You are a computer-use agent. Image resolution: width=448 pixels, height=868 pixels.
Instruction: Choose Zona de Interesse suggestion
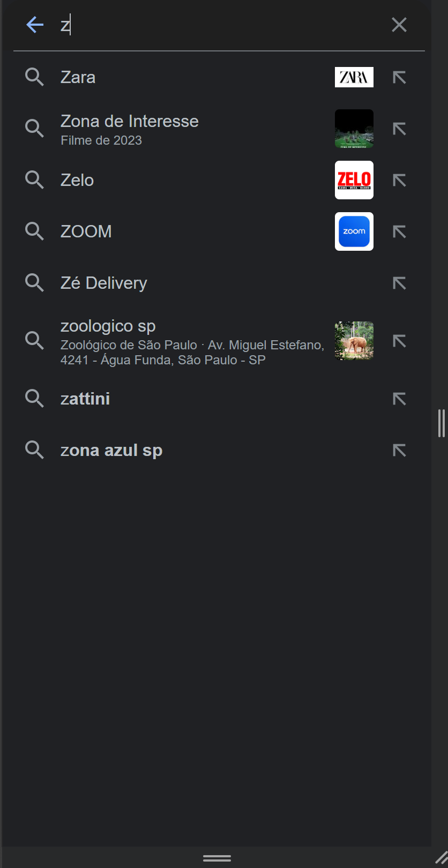129,122
